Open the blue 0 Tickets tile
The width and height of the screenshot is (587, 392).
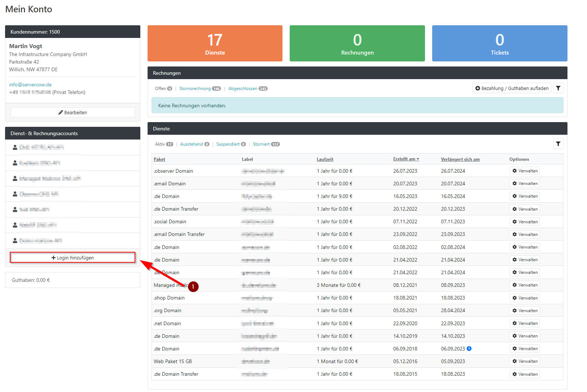(500, 43)
